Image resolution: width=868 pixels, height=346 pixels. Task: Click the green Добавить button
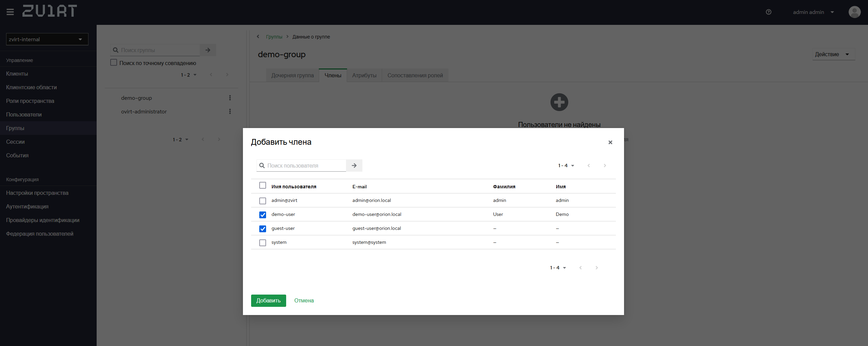tap(268, 301)
